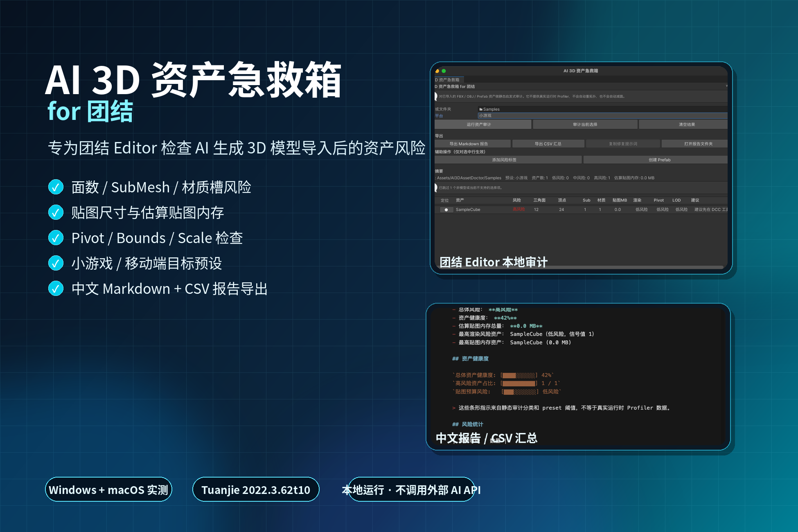Click the 打开报告文件夹 button
The width and height of the screenshot is (798, 532).
[x=694, y=144]
